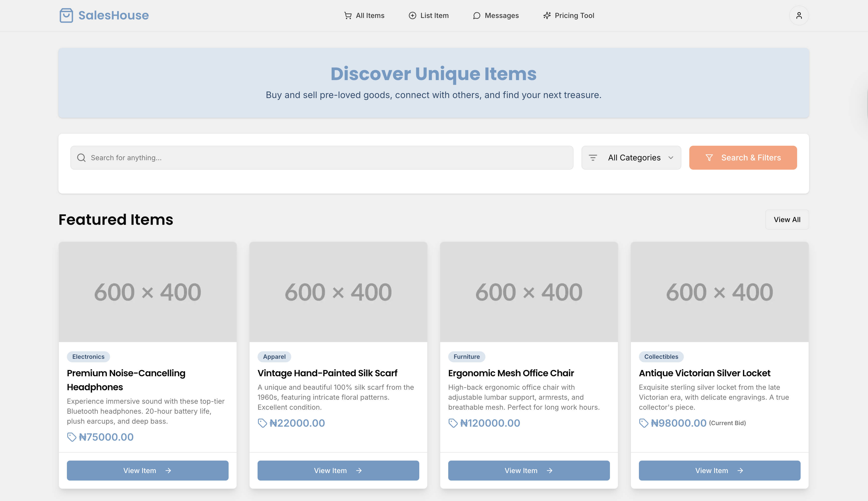Click View All featured items button
This screenshot has height=501, width=868.
(787, 220)
